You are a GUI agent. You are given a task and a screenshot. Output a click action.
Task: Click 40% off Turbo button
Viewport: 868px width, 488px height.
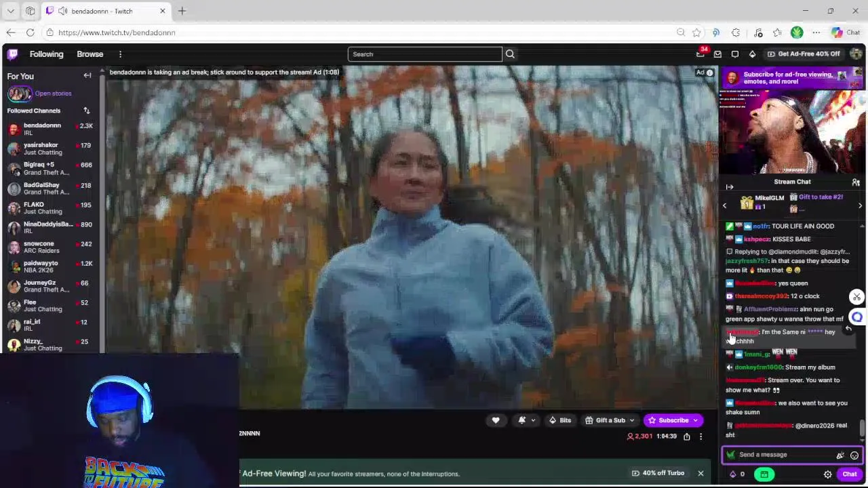[x=658, y=473]
